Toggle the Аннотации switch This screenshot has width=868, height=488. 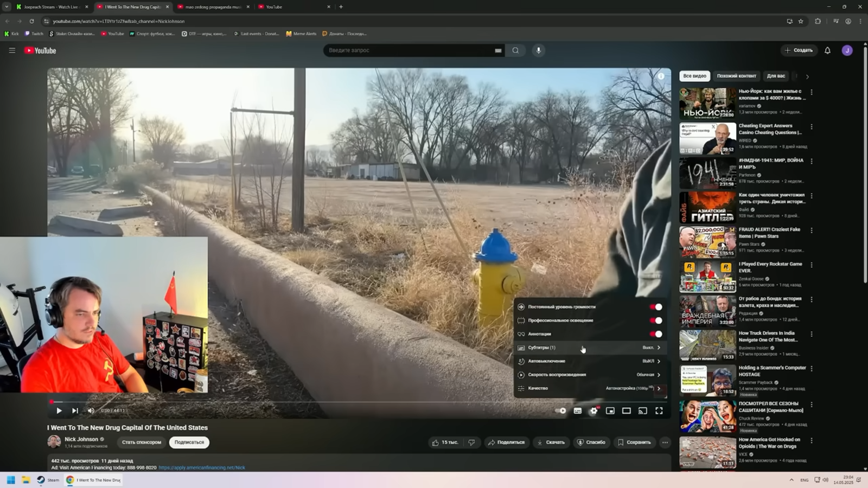656,334
